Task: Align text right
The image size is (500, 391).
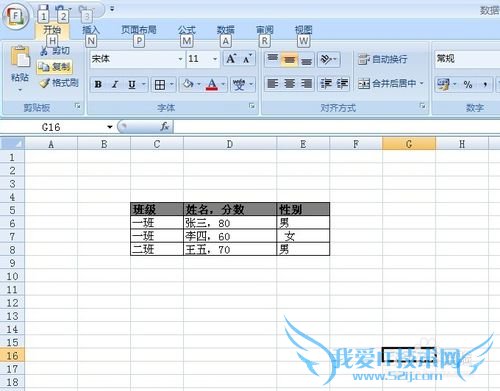Action: point(306,83)
